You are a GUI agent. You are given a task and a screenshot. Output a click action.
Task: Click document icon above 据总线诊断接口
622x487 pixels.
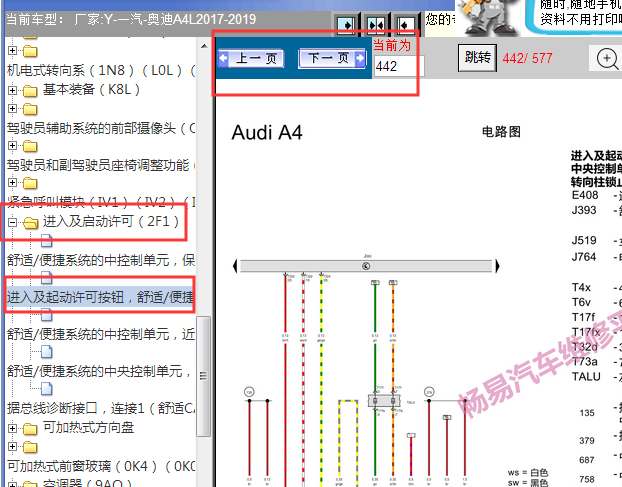click(46, 389)
